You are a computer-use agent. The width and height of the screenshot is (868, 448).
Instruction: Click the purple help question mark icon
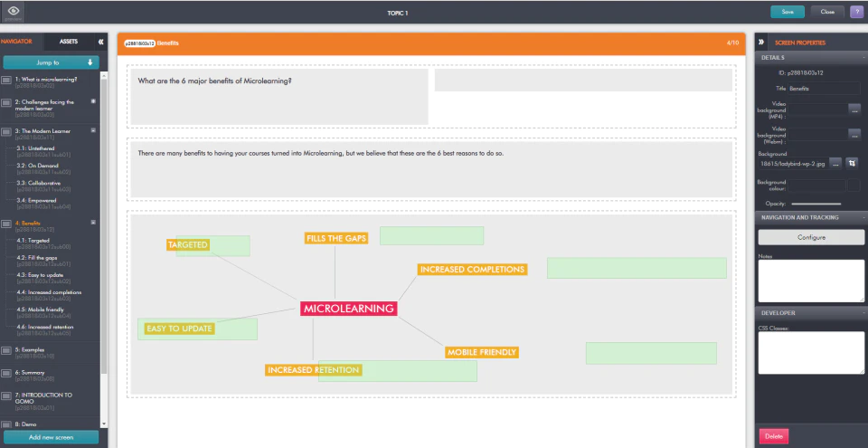[856, 12]
